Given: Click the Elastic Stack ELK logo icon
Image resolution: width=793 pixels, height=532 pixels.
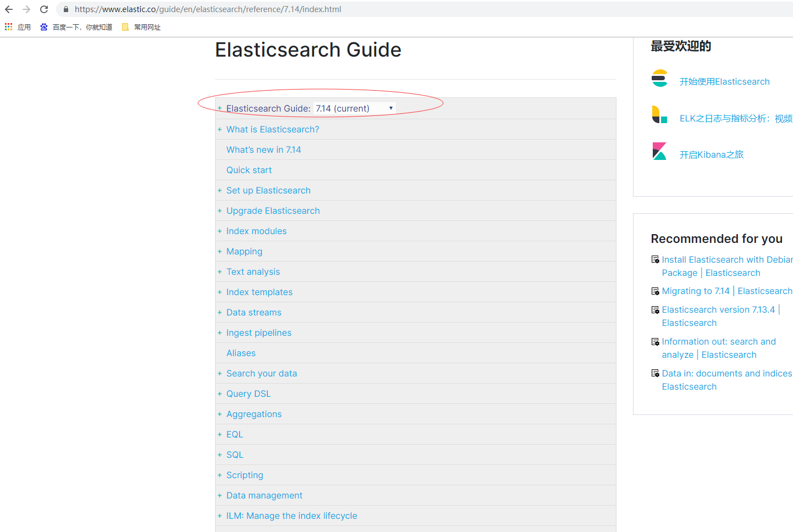Looking at the screenshot, I should pos(659,114).
